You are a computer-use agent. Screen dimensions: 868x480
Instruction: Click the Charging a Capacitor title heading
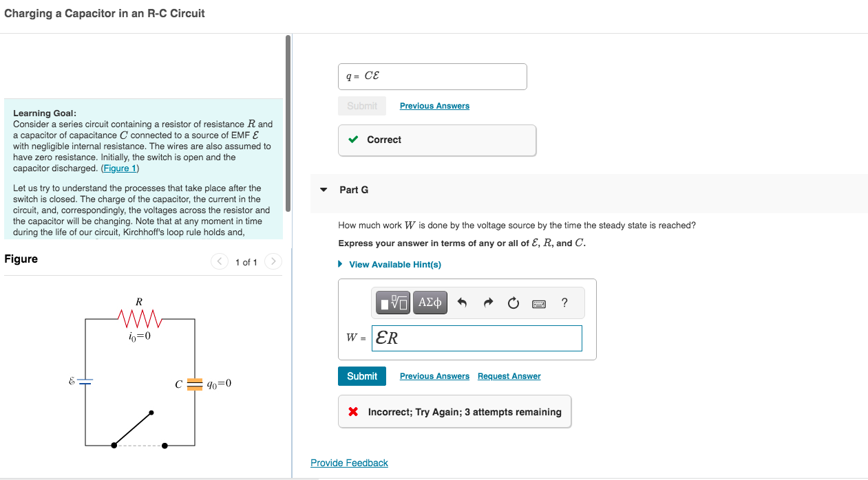[x=104, y=13]
